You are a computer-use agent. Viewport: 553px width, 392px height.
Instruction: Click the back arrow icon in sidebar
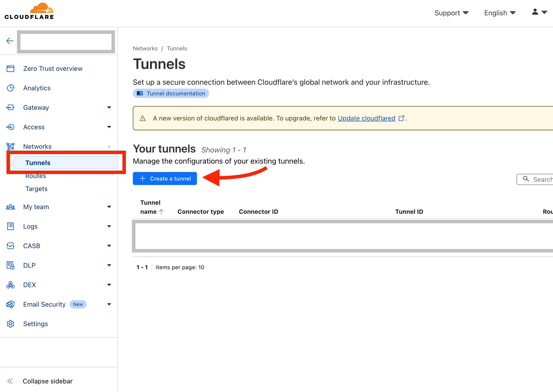10,41
